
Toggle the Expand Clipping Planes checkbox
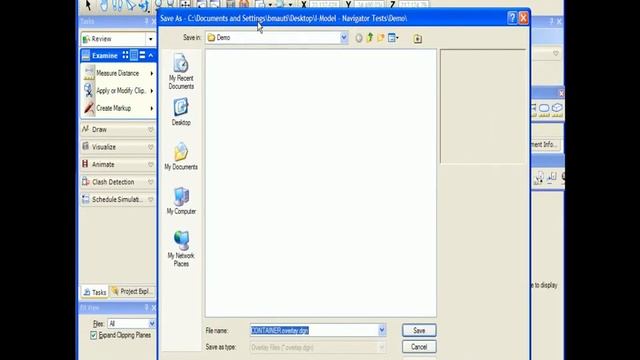[93, 336]
